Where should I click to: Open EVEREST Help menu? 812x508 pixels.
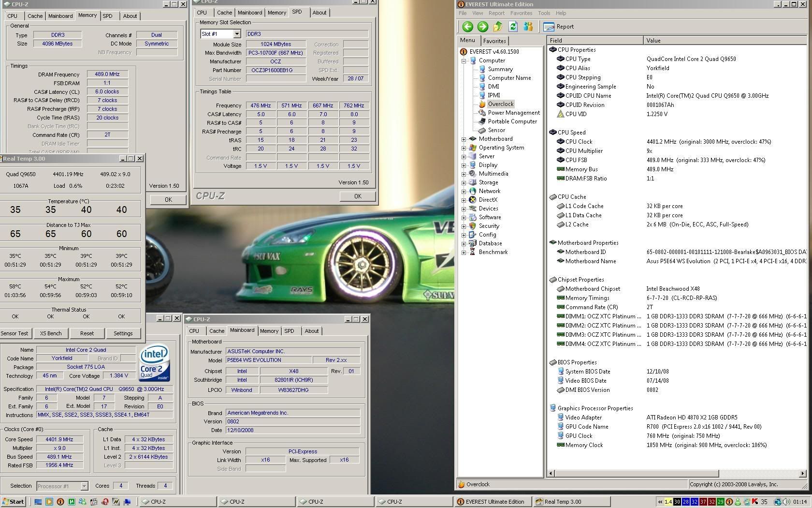pos(561,13)
